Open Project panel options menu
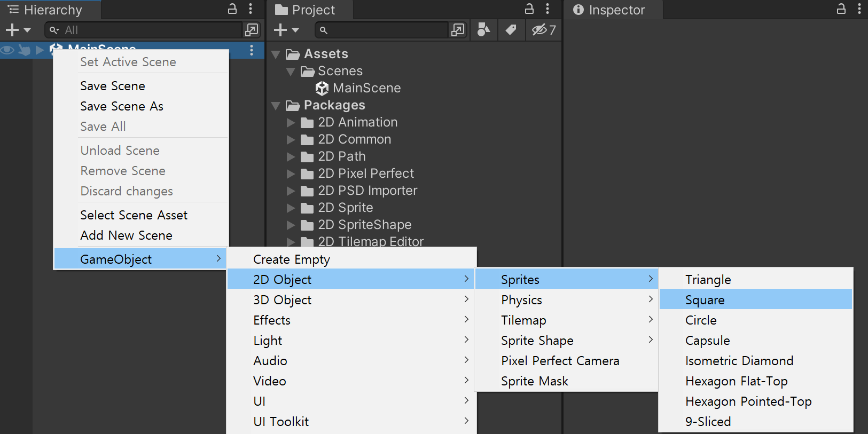868x434 pixels. point(548,9)
